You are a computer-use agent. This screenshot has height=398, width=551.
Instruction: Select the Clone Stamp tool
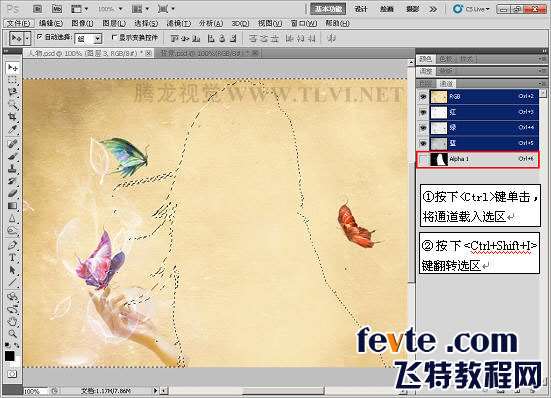13,168
